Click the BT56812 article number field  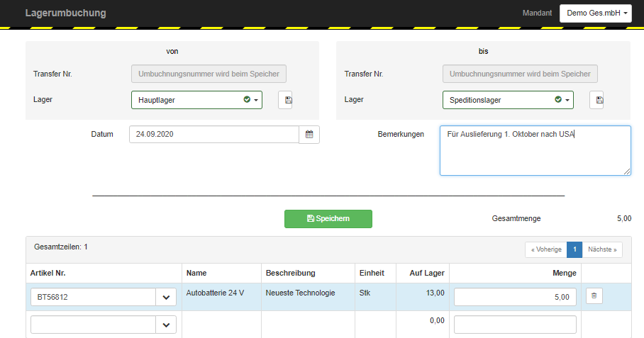[x=93, y=298]
